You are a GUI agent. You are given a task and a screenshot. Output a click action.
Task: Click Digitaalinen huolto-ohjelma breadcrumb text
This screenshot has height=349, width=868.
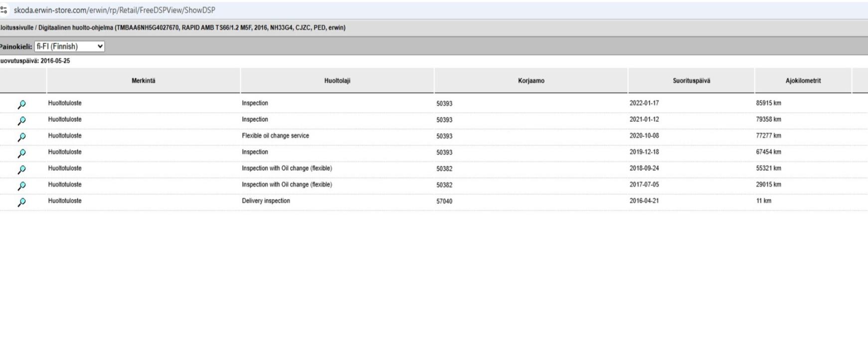tap(75, 28)
